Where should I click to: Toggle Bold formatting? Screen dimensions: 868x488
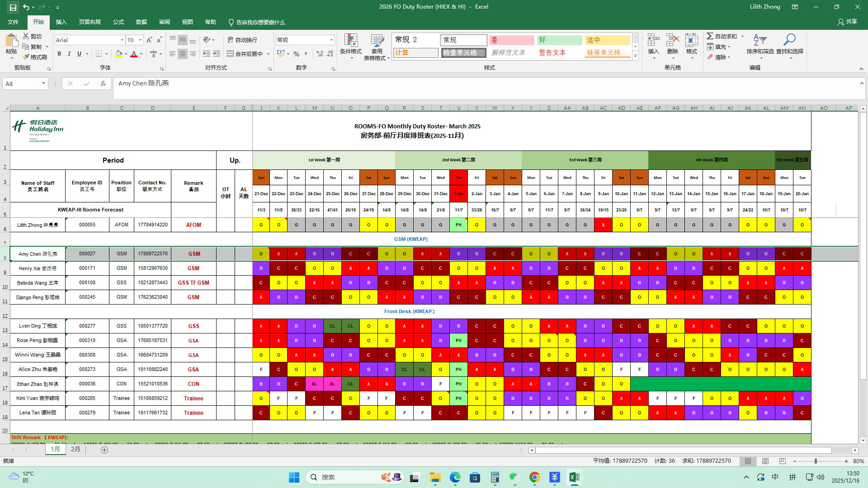click(x=59, y=54)
